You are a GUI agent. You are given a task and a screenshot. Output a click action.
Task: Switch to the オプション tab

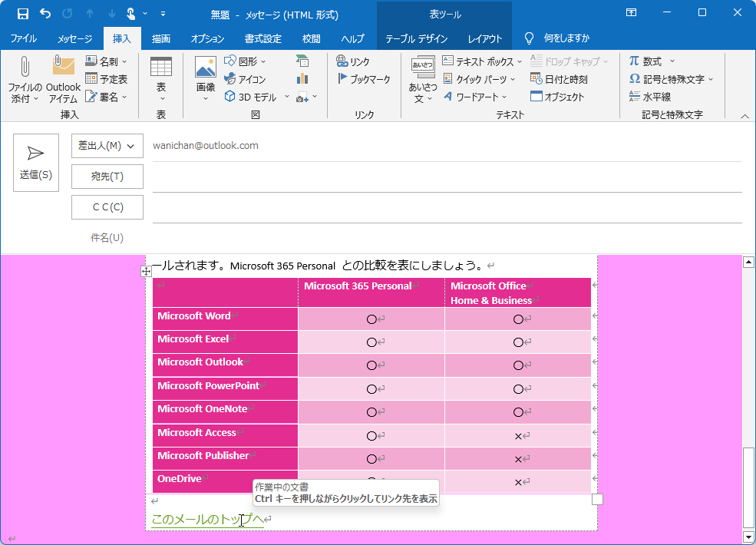(x=207, y=38)
